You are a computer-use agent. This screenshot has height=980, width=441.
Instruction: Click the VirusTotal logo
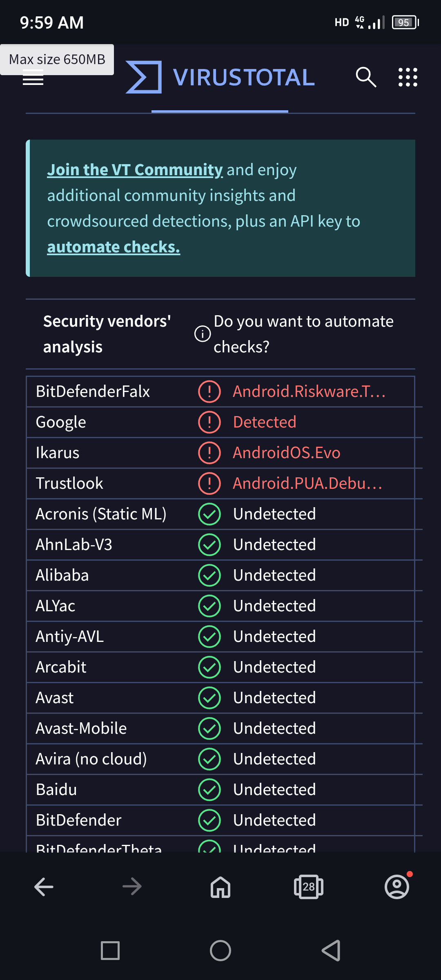click(x=220, y=77)
